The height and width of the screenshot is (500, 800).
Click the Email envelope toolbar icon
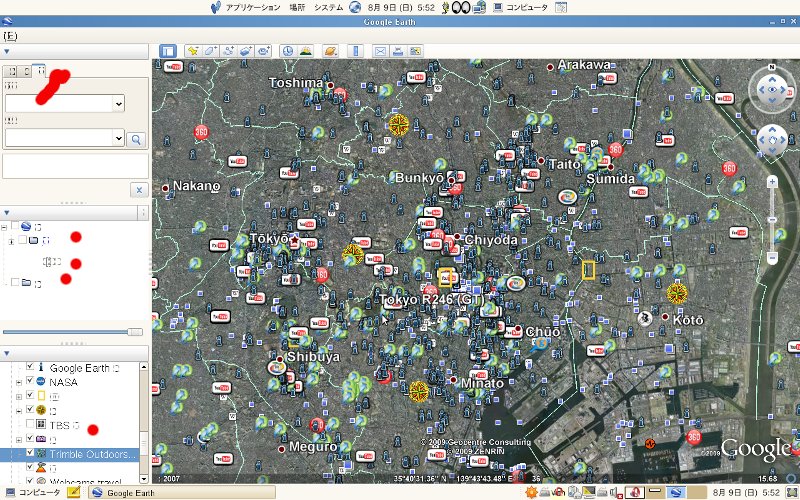(380, 51)
